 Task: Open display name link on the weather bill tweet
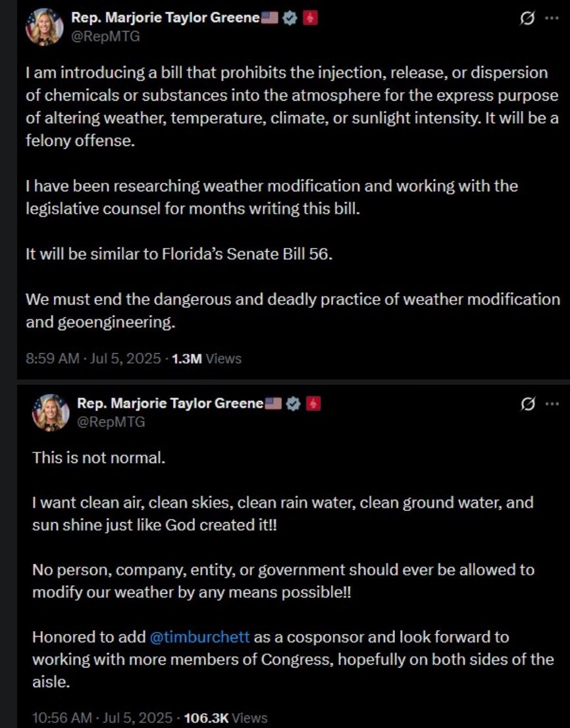165,18
